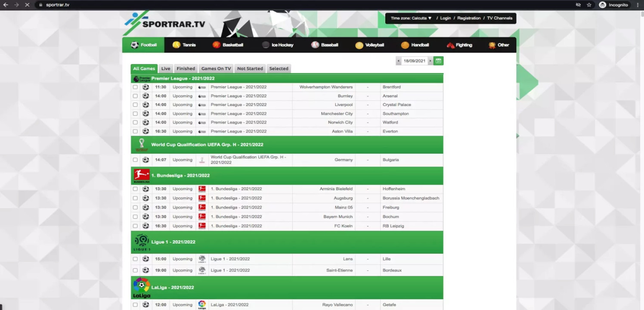Tick checkbox for Bayern Munich vs Bochum
This screenshot has width=644, height=310.
[x=135, y=217]
